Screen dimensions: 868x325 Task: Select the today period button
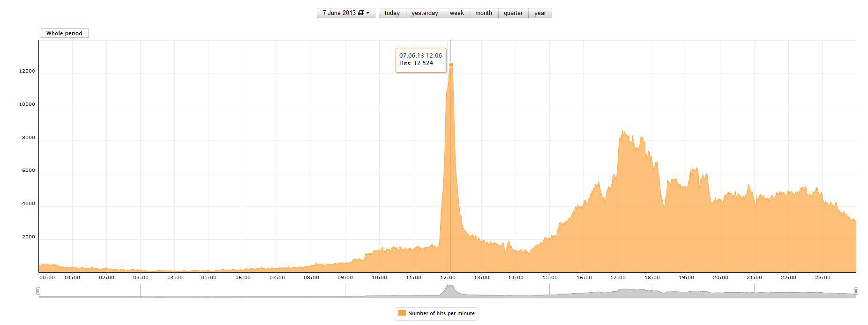coord(392,13)
